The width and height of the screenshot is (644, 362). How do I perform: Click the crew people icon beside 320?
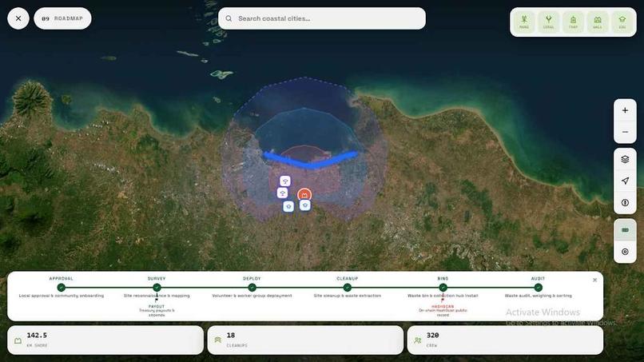click(418, 340)
